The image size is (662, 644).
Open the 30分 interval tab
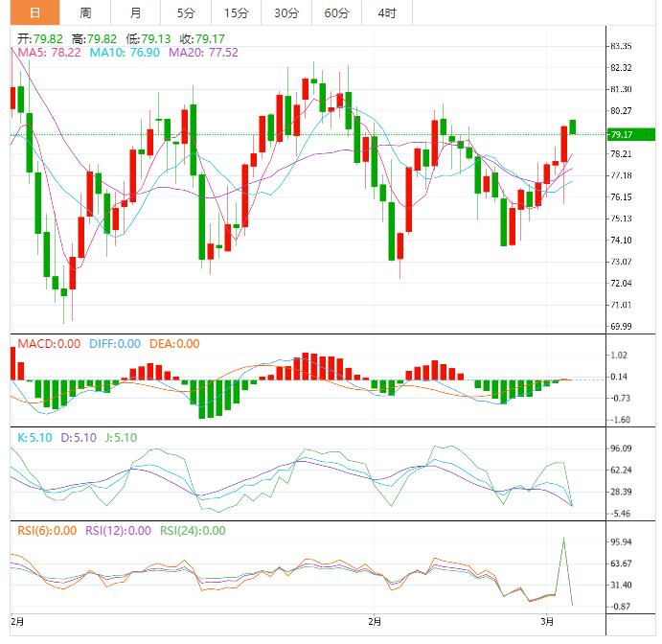[286, 12]
